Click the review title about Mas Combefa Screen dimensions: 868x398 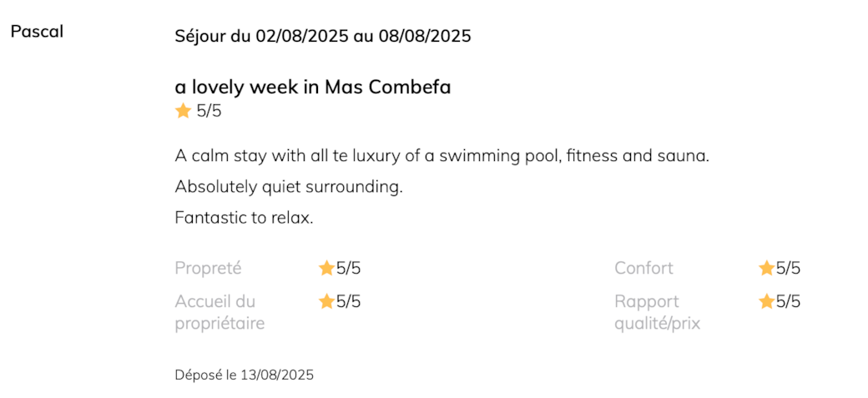pyautogui.click(x=313, y=87)
